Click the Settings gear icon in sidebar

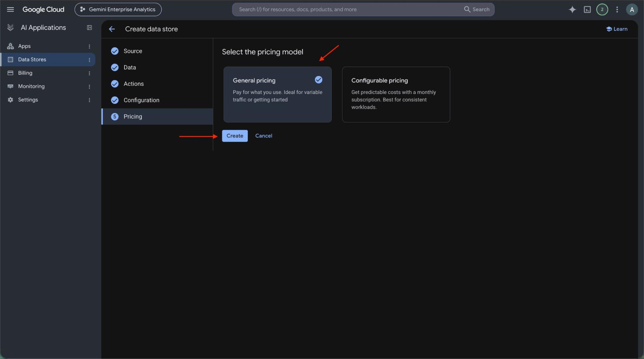click(x=10, y=100)
